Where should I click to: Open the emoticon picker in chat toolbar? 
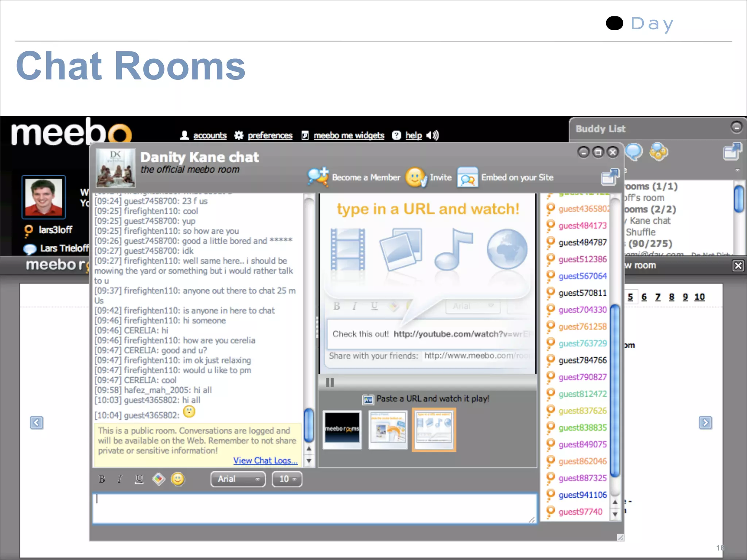click(178, 479)
